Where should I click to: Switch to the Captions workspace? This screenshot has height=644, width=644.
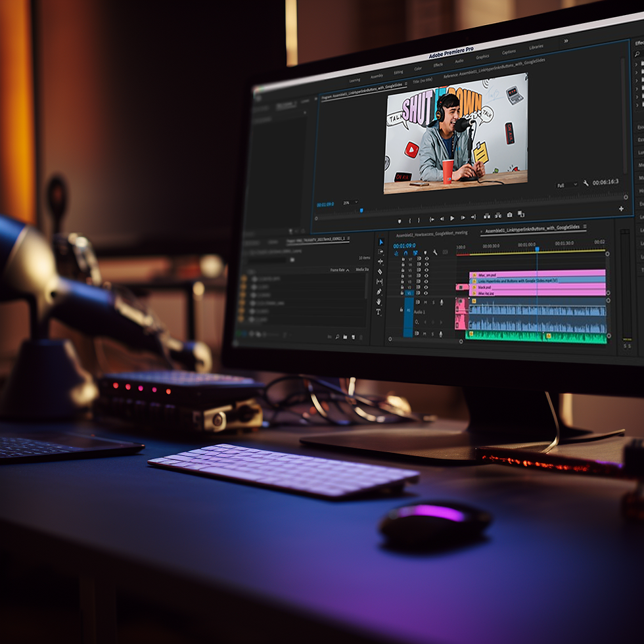pos(509,52)
